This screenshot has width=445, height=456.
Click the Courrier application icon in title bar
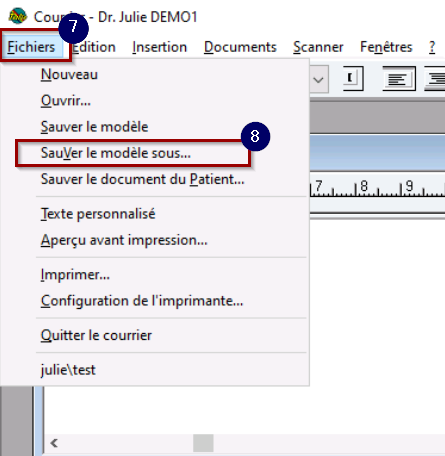(18, 16)
